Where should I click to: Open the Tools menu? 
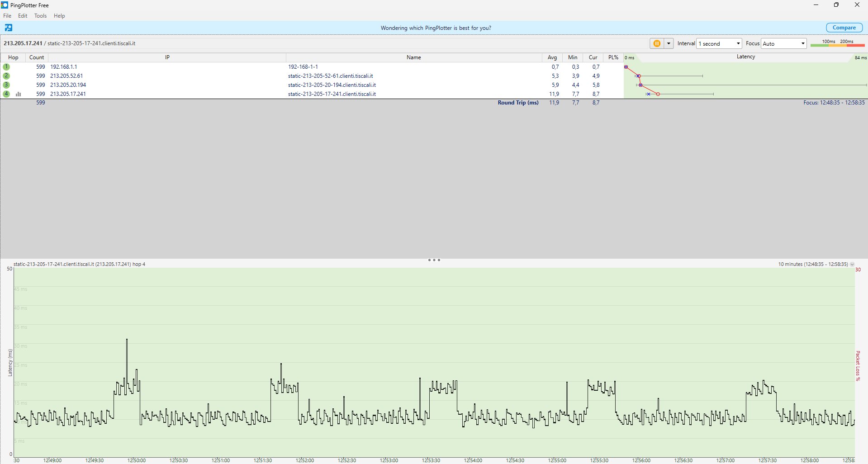point(40,16)
